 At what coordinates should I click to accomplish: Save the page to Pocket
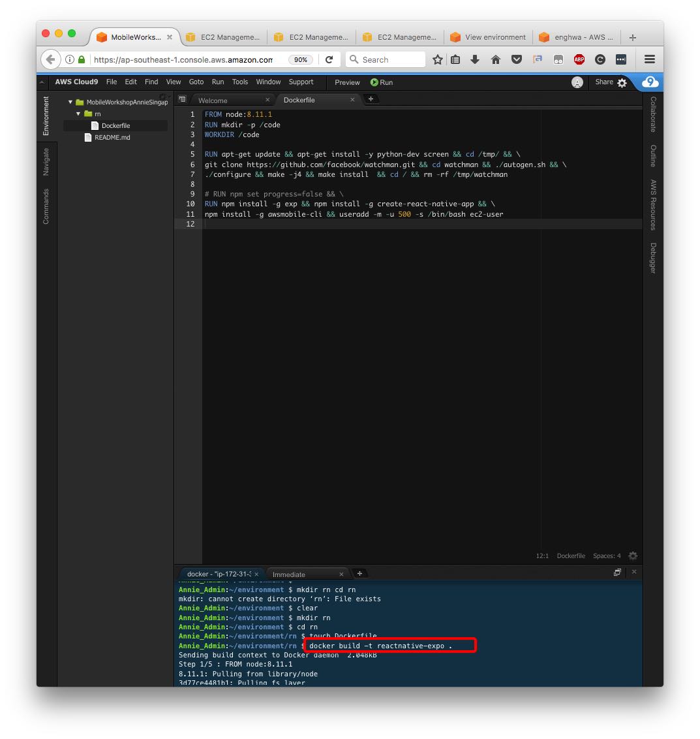coord(517,60)
